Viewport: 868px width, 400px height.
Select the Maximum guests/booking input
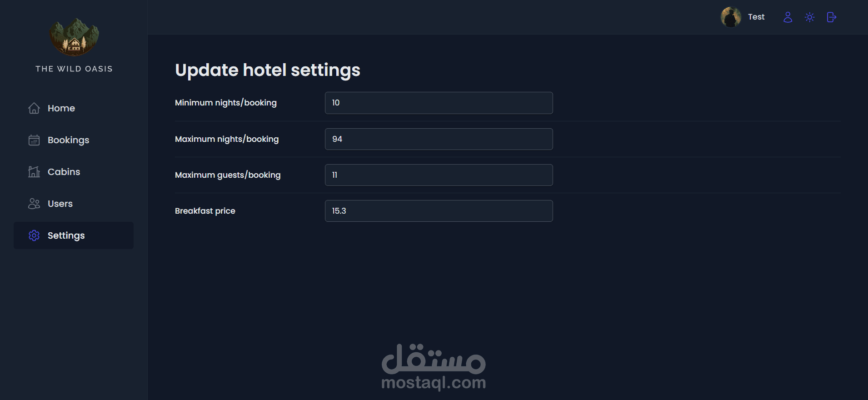(x=439, y=175)
